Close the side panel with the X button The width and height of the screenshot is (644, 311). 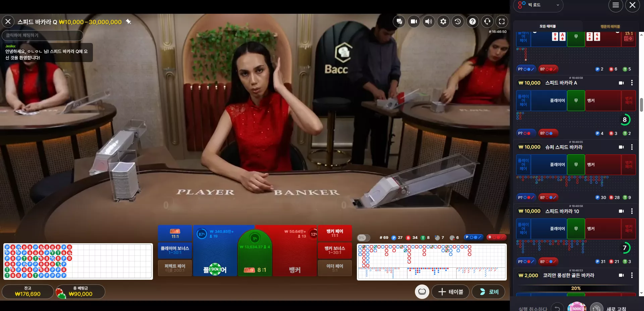633,5
